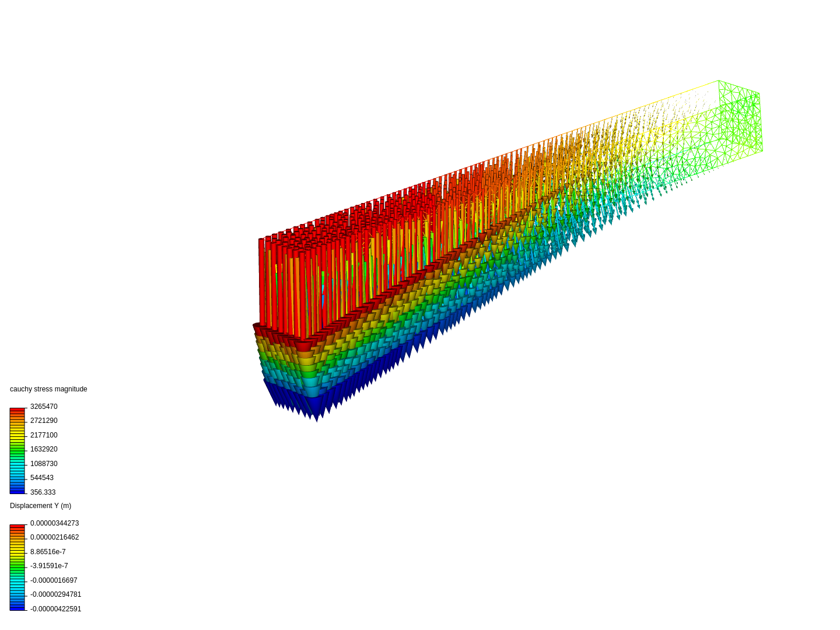
Task: Click the value 2177100 on the stress legend
Action: click(x=44, y=435)
